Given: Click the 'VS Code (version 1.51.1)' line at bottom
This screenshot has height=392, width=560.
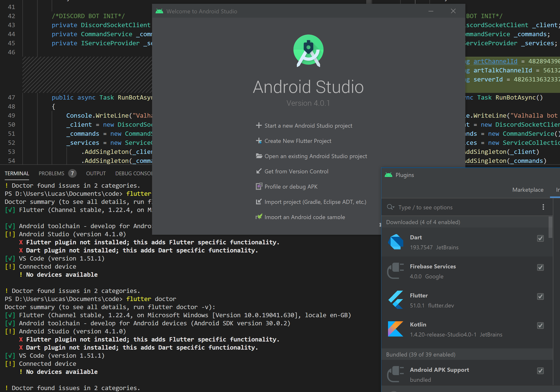Looking at the screenshot, I should pyautogui.click(x=62, y=356).
